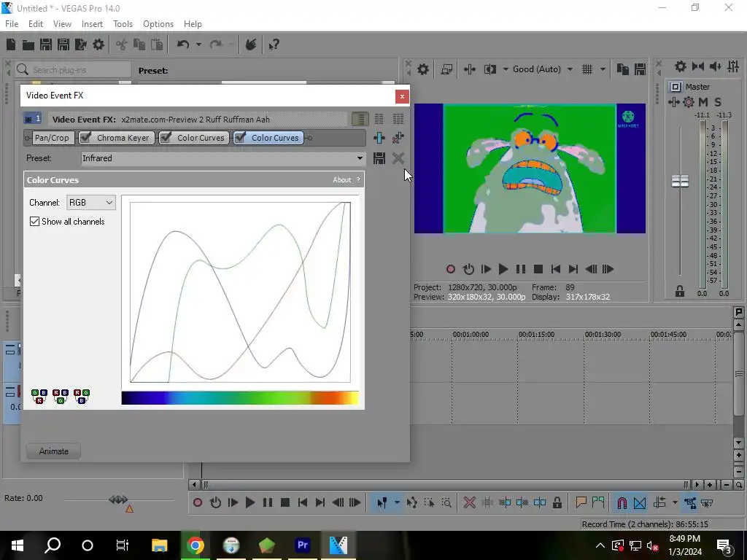Adjust the Master volume fader handle

tap(681, 181)
